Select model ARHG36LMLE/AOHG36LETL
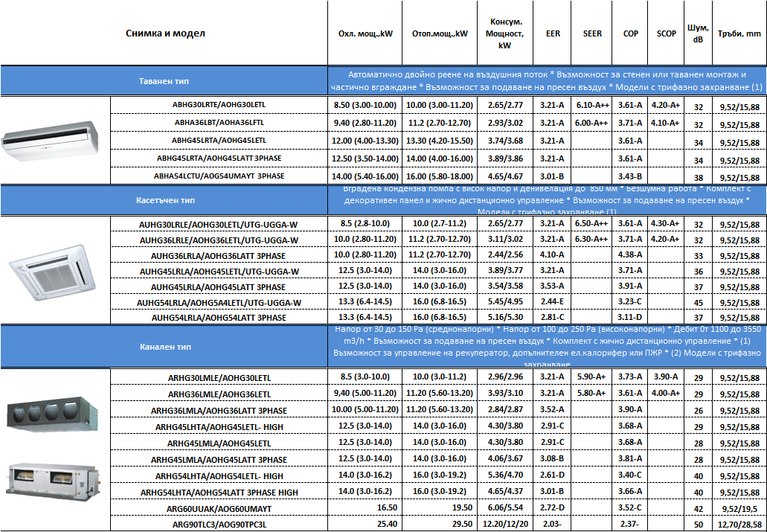The width and height of the screenshot is (767, 532). click(219, 394)
